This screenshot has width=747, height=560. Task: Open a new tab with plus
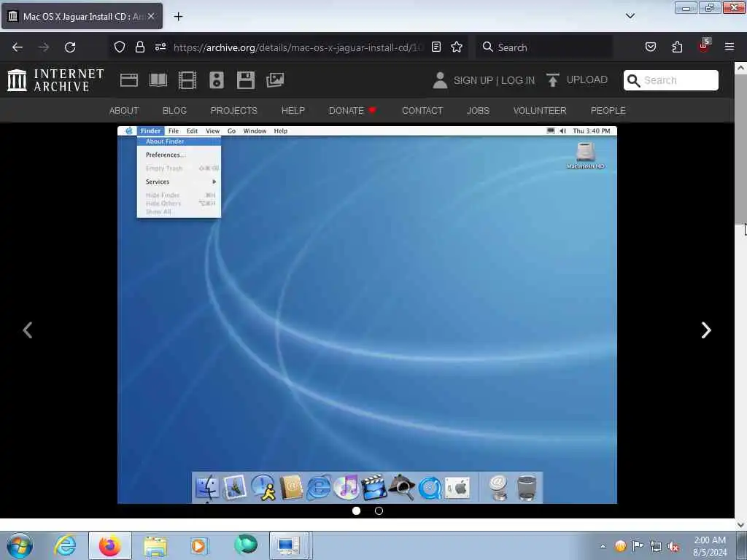(178, 17)
